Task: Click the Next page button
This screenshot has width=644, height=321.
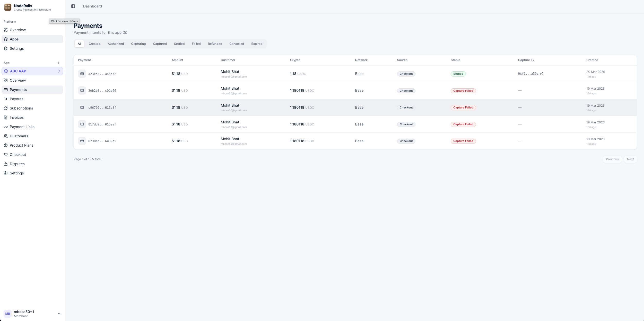Action: click(630, 159)
